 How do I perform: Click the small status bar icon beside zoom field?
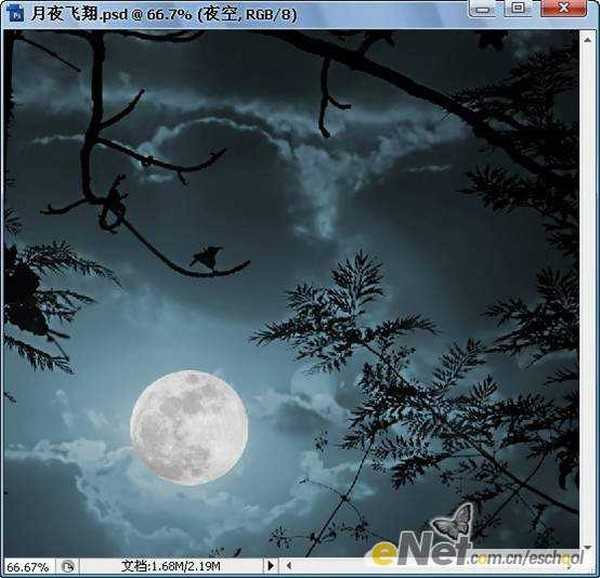[x=67, y=566]
